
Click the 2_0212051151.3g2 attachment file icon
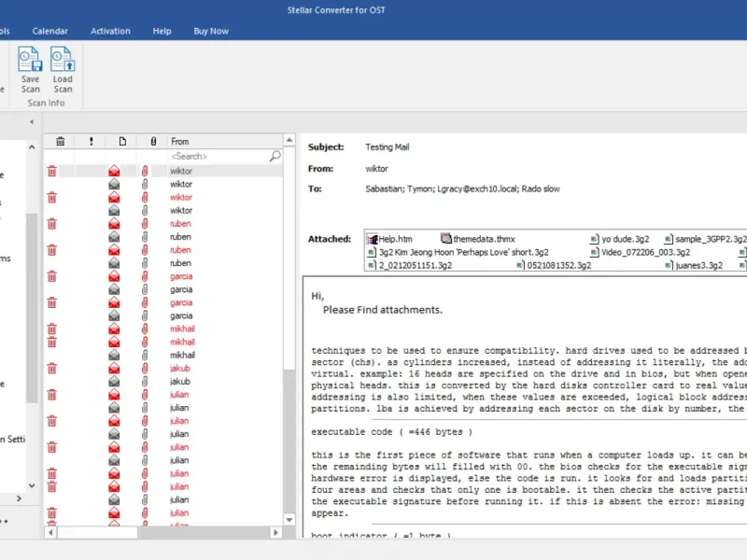[x=372, y=265]
